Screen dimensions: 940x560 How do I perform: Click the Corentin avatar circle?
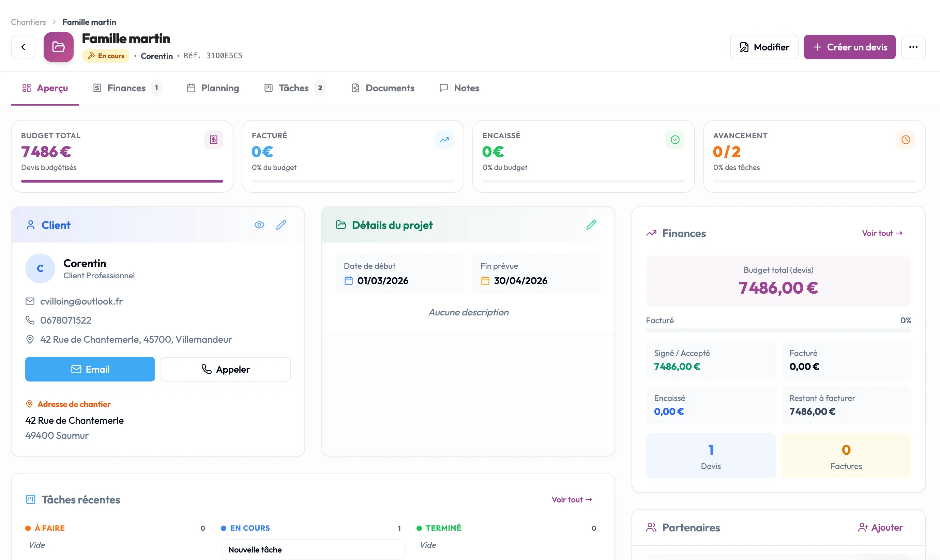coord(40,268)
